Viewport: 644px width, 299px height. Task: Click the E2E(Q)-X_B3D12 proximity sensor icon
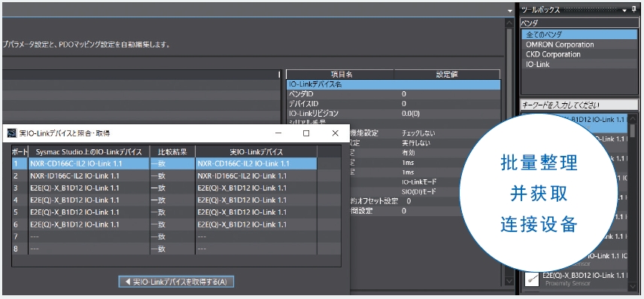532,279
